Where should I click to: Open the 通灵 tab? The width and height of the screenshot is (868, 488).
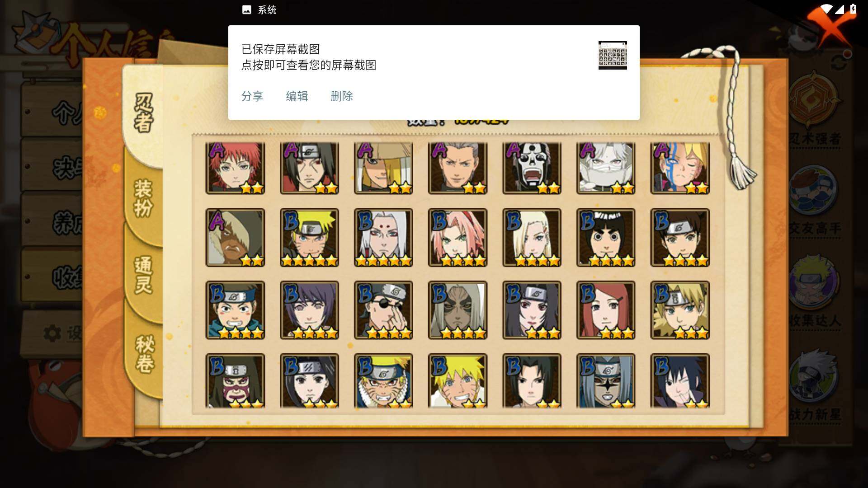point(144,276)
